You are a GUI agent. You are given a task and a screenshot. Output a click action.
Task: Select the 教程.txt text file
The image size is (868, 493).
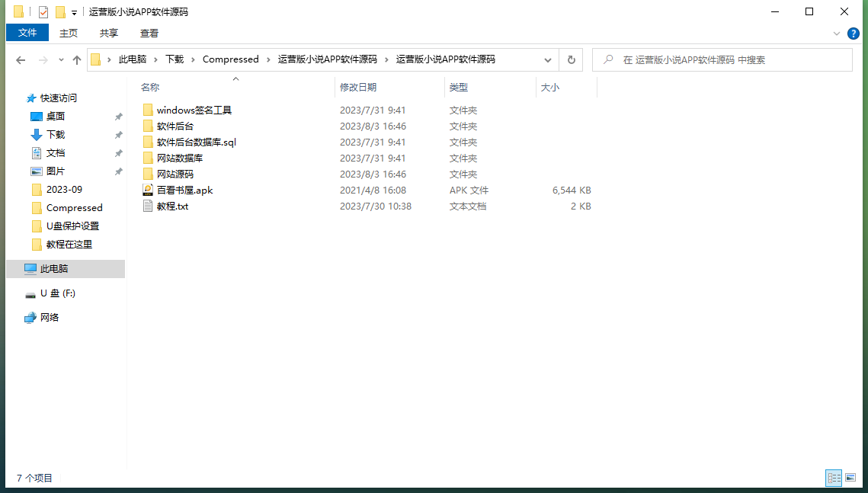[x=172, y=206]
